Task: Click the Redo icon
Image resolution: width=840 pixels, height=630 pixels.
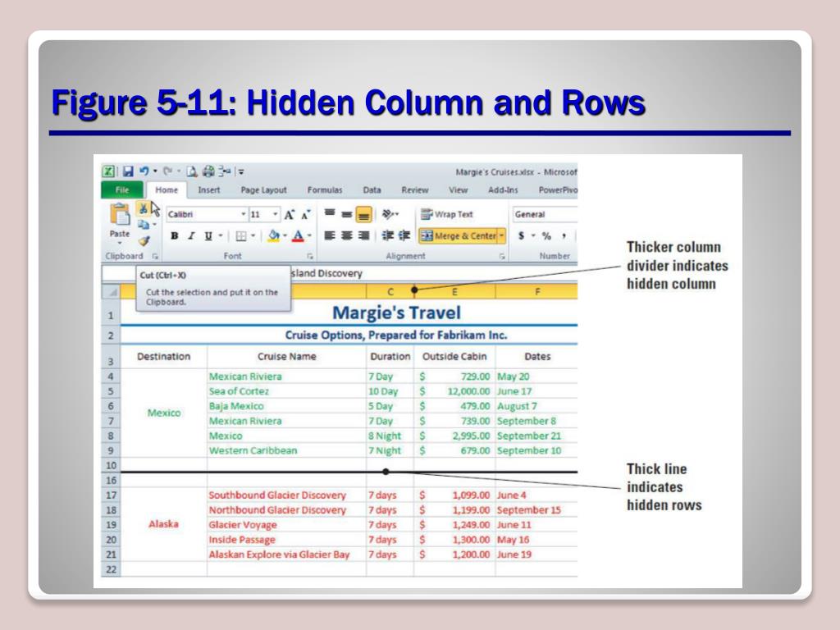Action: (x=167, y=171)
